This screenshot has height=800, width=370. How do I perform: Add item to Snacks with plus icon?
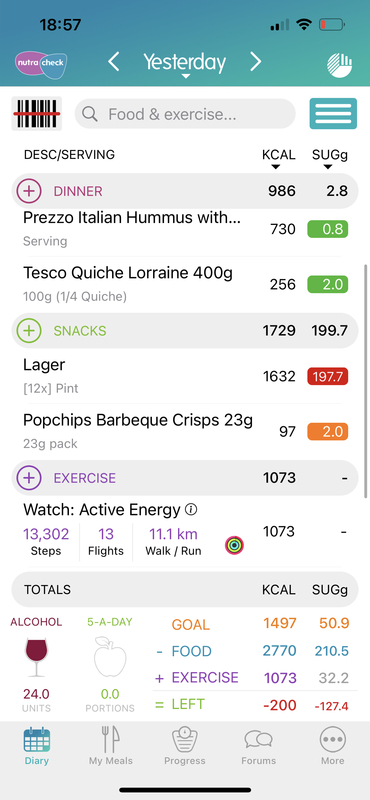pyautogui.click(x=29, y=331)
